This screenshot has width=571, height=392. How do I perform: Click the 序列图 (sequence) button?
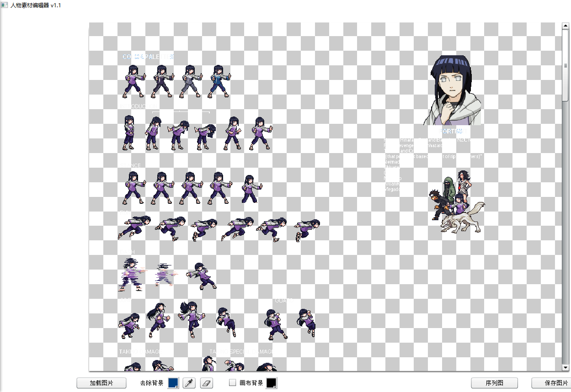pyautogui.click(x=494, y=383)
